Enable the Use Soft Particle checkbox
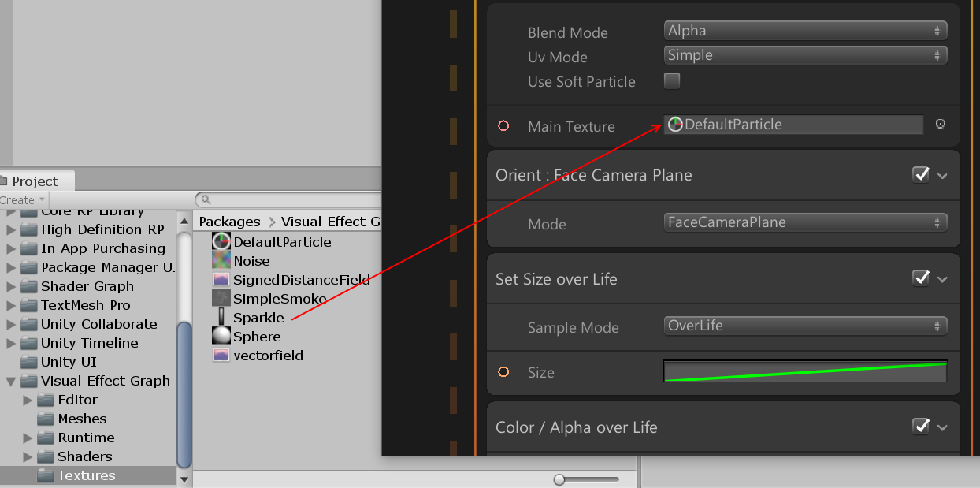Screen dimensions: 980x488 pos(672,80)
